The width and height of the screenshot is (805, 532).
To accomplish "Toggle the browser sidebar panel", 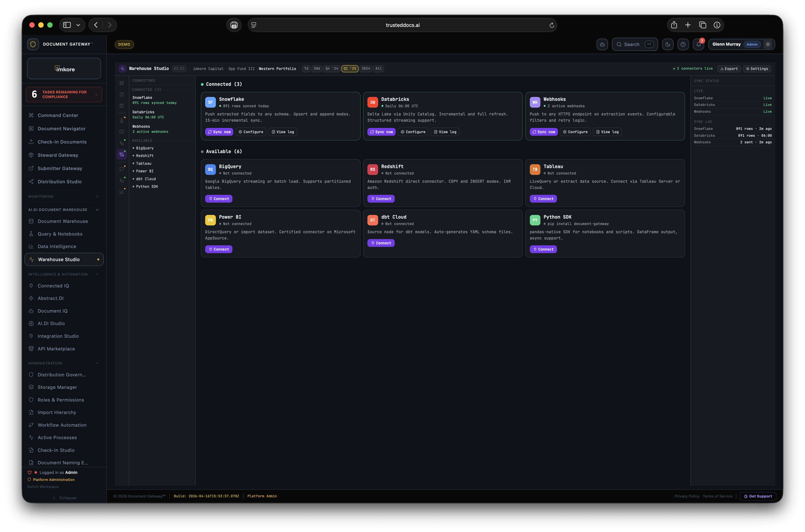I will point(67,25).
